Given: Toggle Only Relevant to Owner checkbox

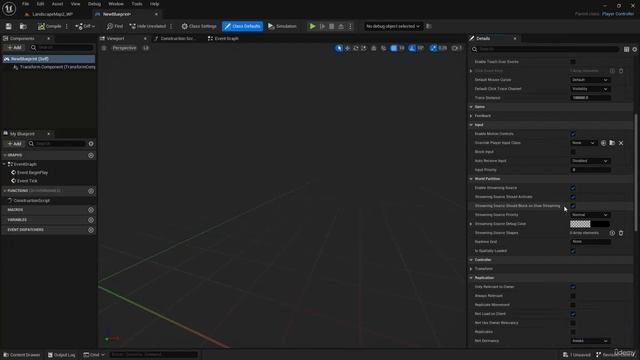Looking at the screenshot, I should pyautogui.click(x=573, y=287).
